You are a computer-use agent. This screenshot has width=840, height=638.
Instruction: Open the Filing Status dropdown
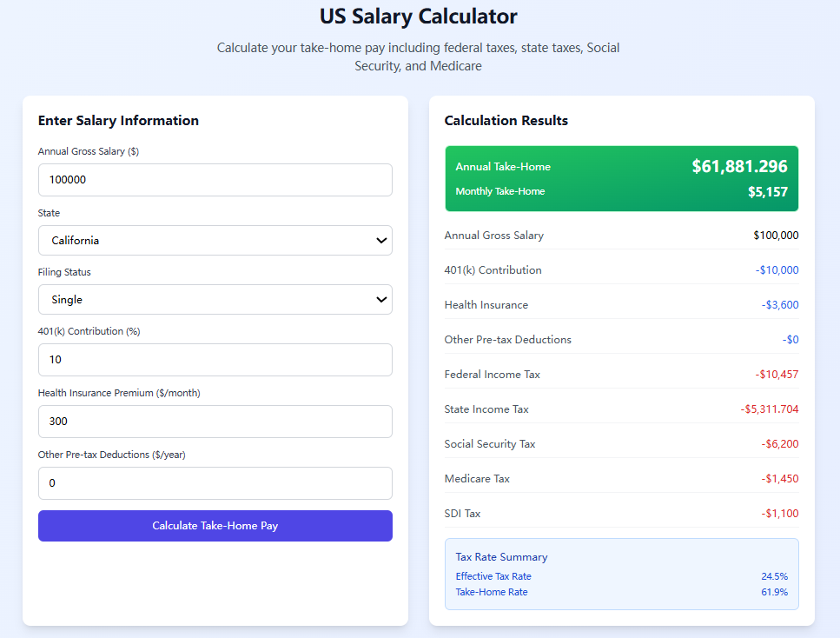[215, 299]
